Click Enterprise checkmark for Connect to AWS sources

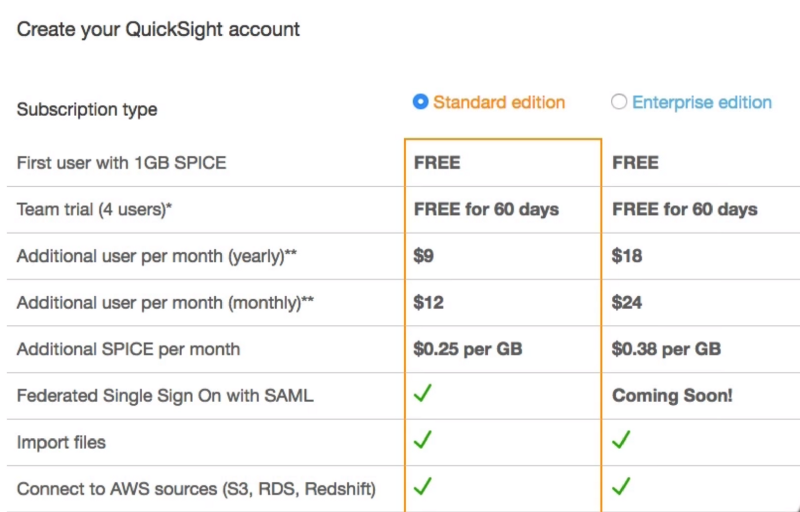(x=621, y=486)
